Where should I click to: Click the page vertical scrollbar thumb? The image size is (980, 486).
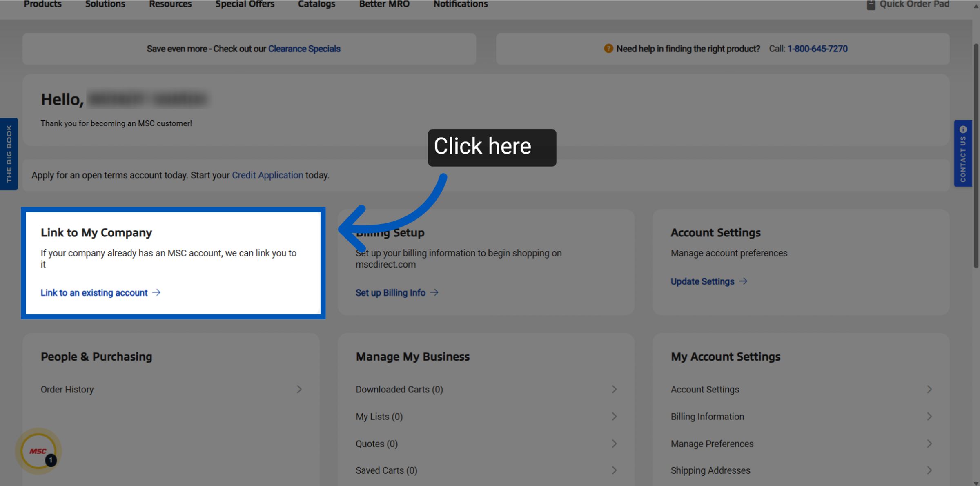point(976,155)
